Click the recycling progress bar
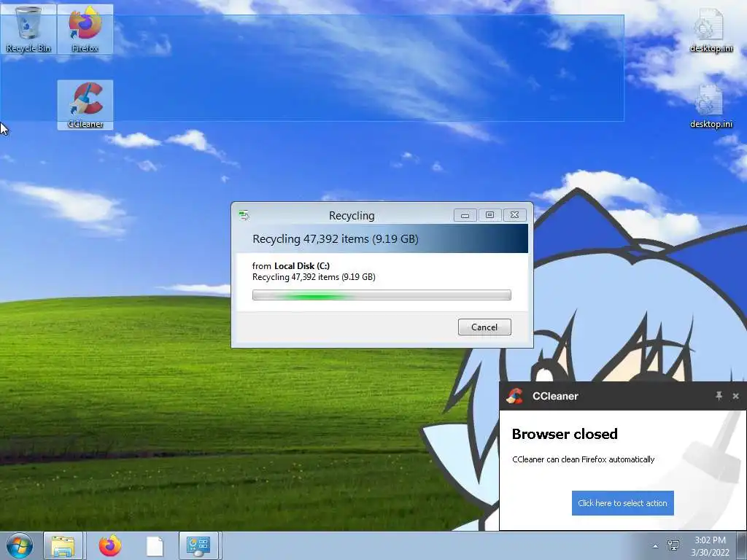Viewport: 747px width, 560px height. click(382, 295)
